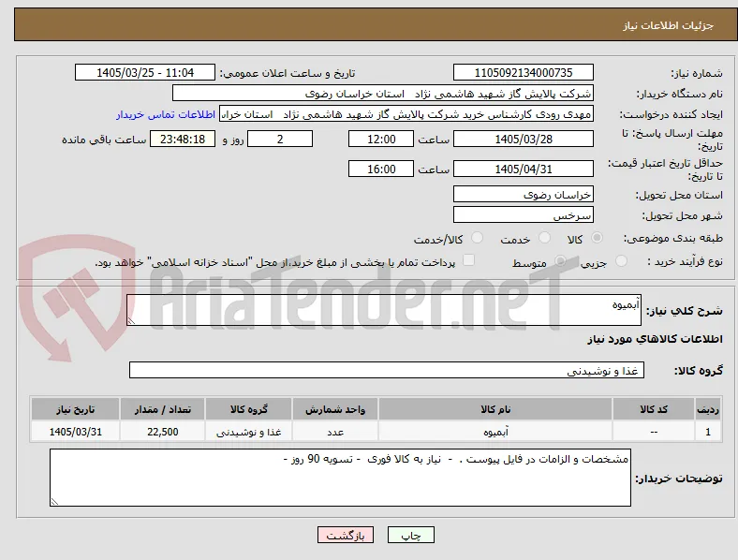Click the table cell غذا و نوشیدنی
This screenshot has width=738, height=560.
(x=248, y=432)
